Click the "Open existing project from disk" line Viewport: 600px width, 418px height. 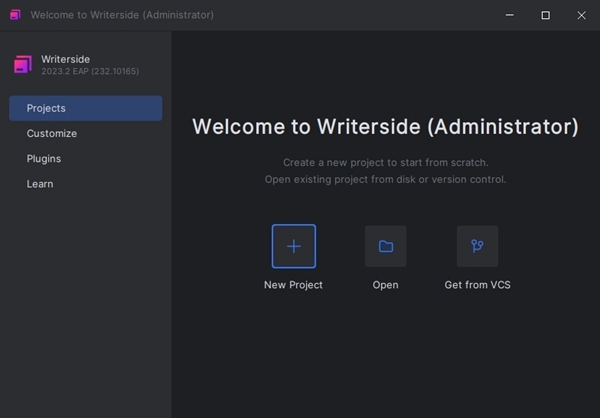(385, 179)
